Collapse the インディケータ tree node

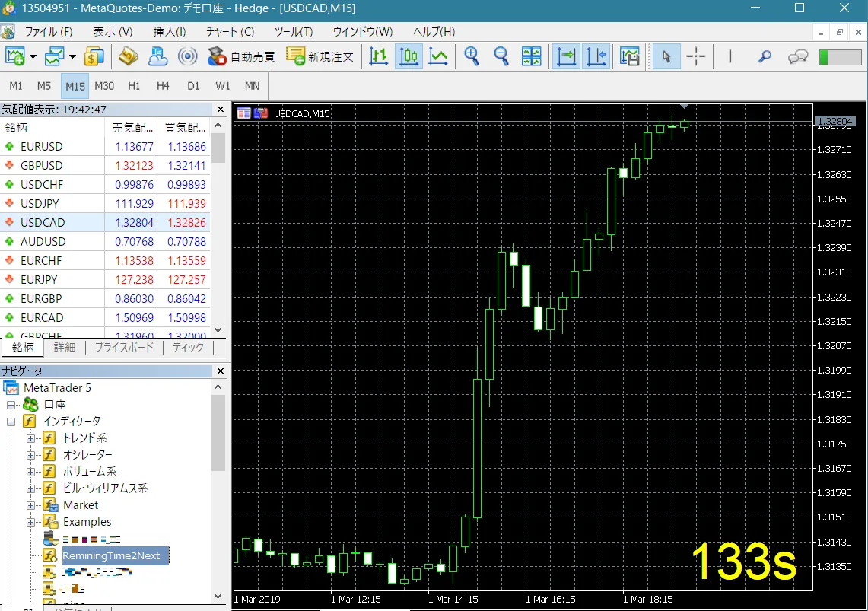pyautogui.click(x=11, y=422)
